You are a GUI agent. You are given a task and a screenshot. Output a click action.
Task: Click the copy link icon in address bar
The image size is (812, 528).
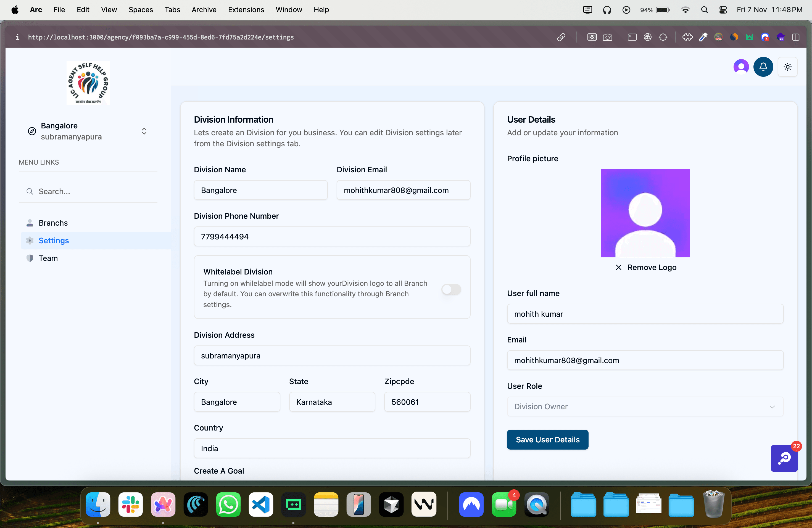(x=561, y=37)
